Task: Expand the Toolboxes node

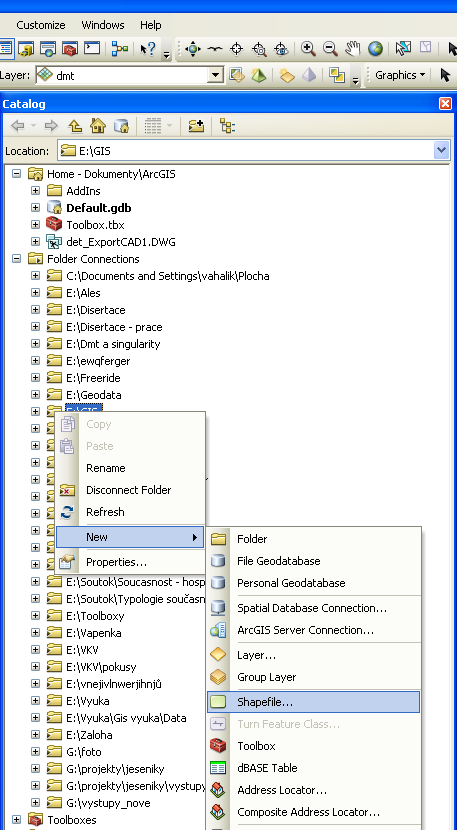Action: coord(16,819)
